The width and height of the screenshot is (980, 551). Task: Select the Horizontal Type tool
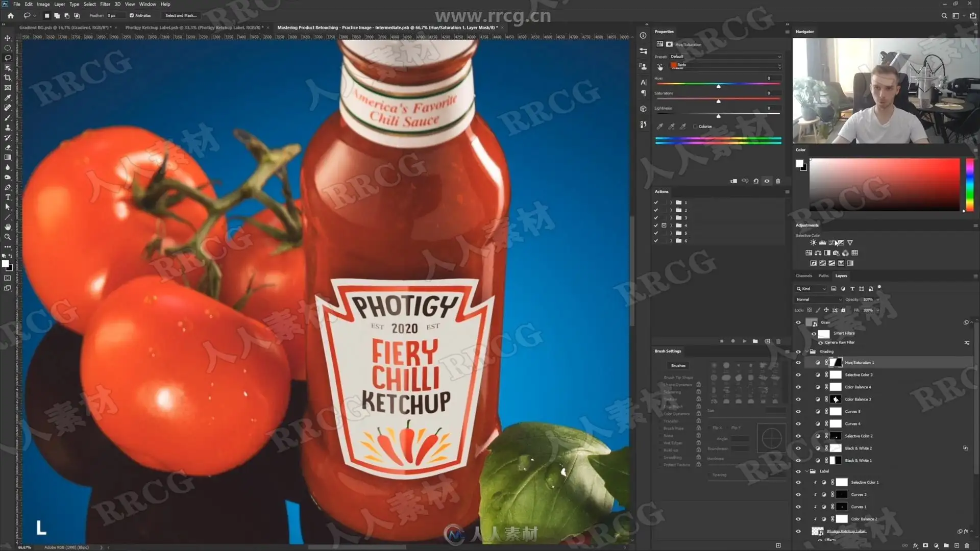(8, 197)
